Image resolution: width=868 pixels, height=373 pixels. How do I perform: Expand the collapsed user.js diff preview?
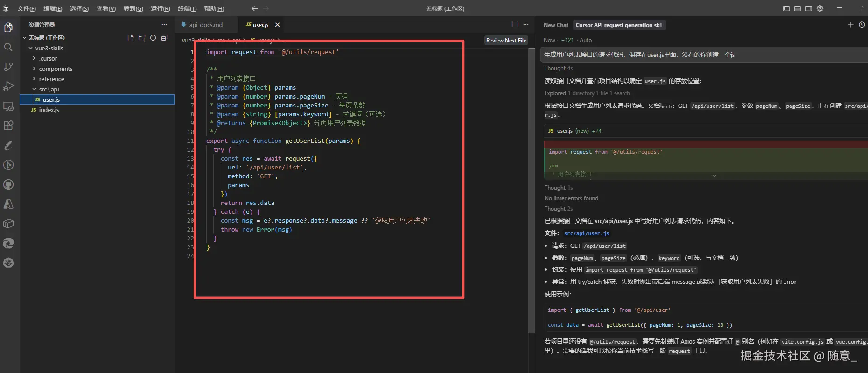pos(714,176)
